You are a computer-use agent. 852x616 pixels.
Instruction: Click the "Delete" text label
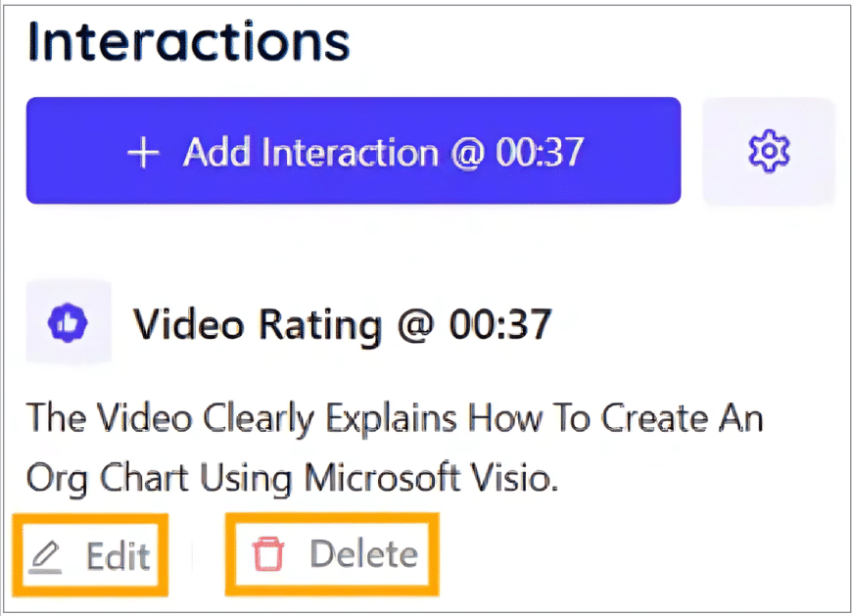tap(363, 554)
